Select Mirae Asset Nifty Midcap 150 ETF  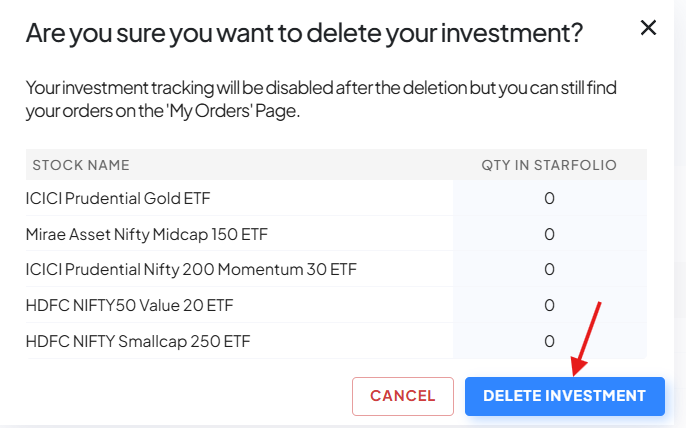tap(147, 234)
